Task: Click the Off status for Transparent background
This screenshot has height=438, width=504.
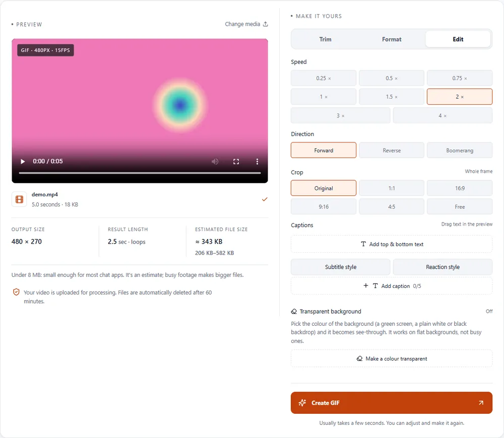Action: coord(489,312)
